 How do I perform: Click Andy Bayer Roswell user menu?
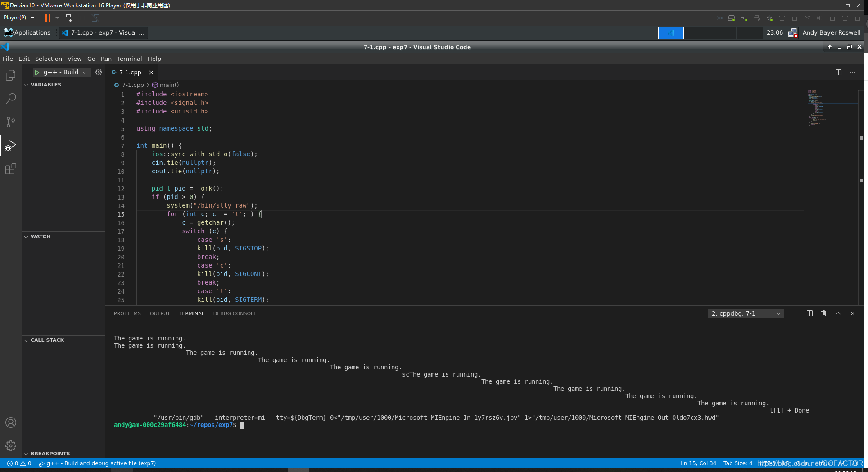(x=832, y=32)
